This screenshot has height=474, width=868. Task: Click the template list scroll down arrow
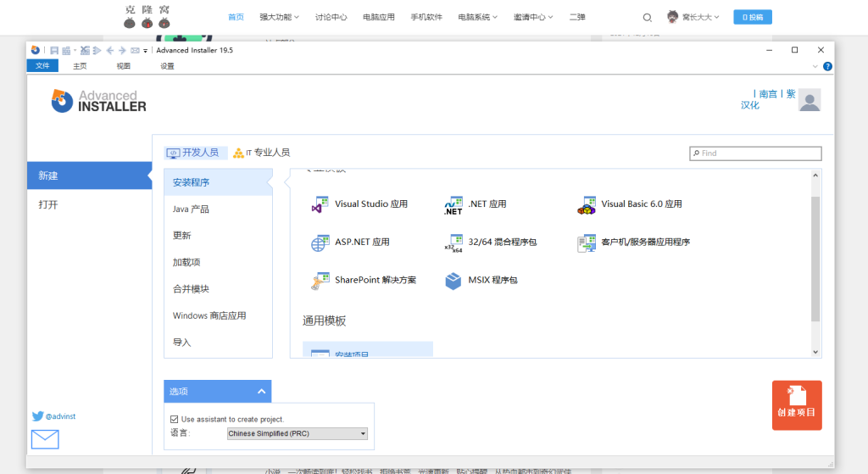coord(815,352)
